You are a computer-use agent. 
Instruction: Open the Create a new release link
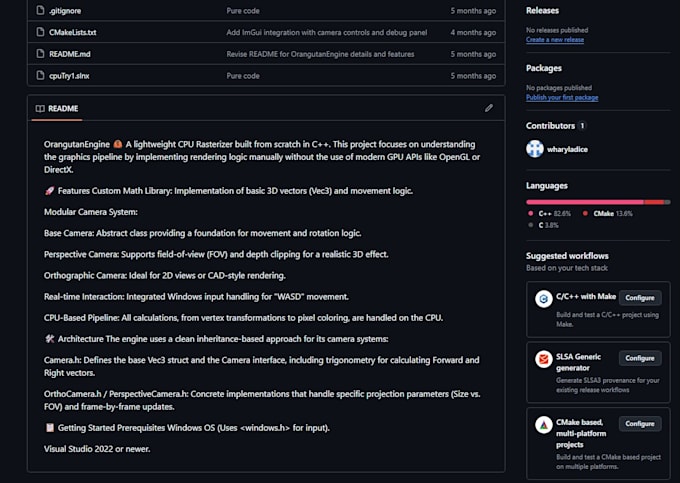[x=555, y=39]
